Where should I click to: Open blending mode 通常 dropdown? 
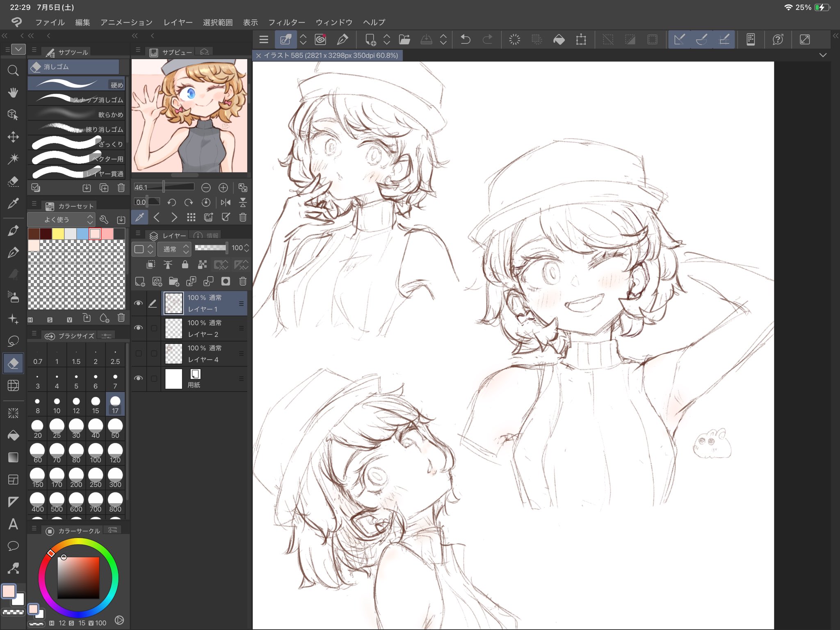point(175,249)
